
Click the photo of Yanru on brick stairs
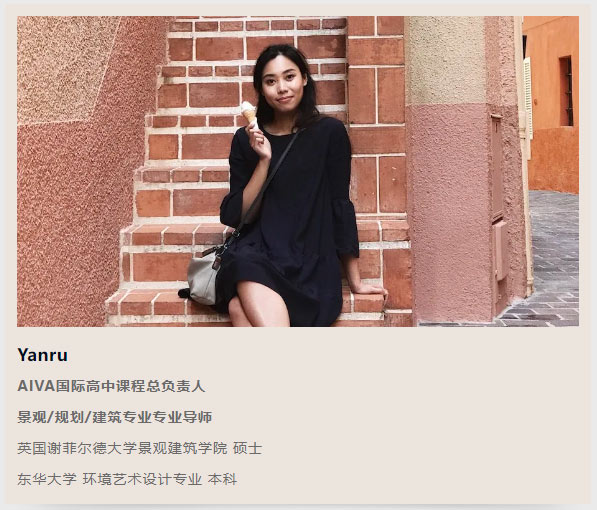coord(298,171)
